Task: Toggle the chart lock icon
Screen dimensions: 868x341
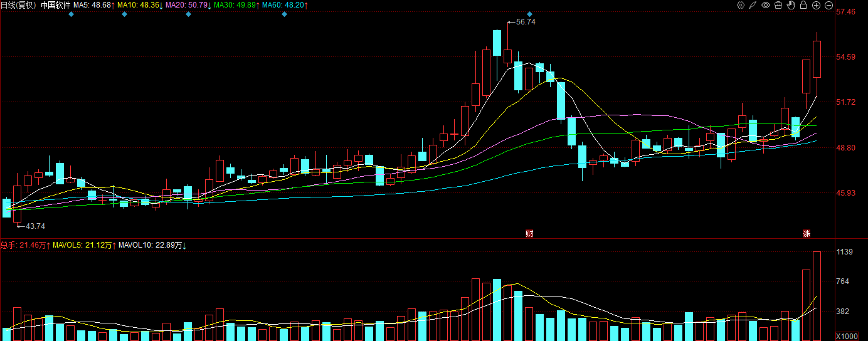Action: [x=803, y=5]
